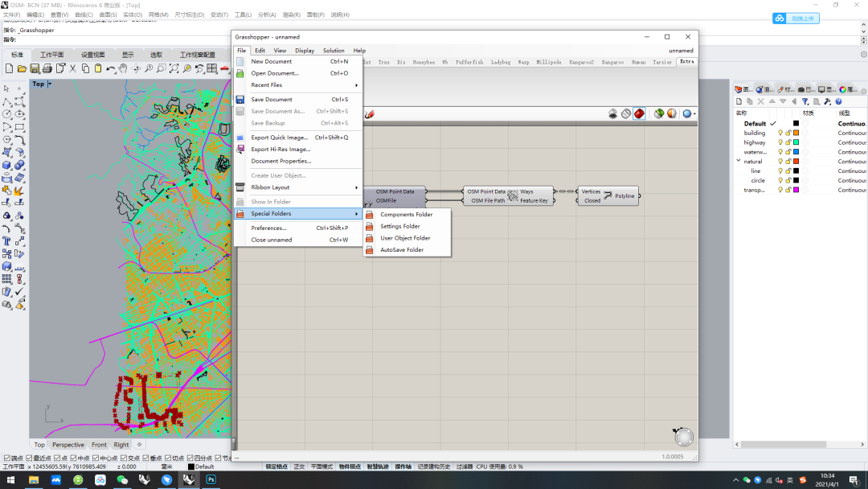
Task: Open WeChat from the Windows taskbar
Action: (x=122, y=479)
